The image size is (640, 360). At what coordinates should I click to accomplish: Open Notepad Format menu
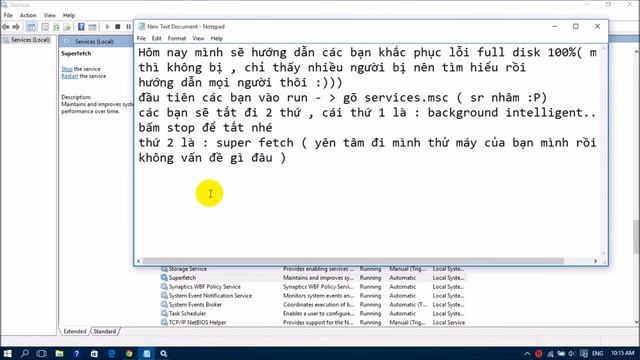177,38
